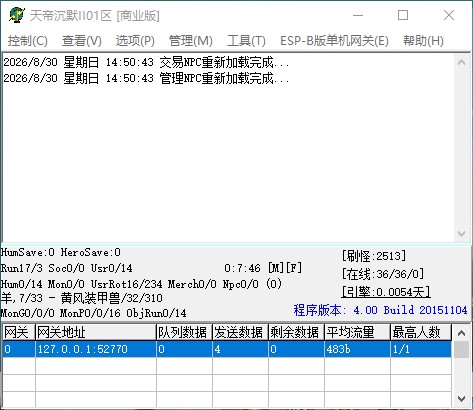The height and width of the screenshot is (410, 473).
Task: Open the 工具(T) menu
Action: 246,41
